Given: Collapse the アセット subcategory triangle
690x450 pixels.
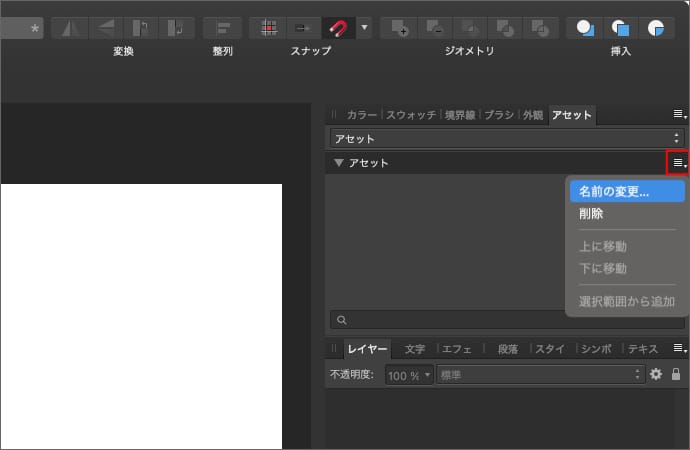Looking at the screenshot, I should (x=338, y=162).
